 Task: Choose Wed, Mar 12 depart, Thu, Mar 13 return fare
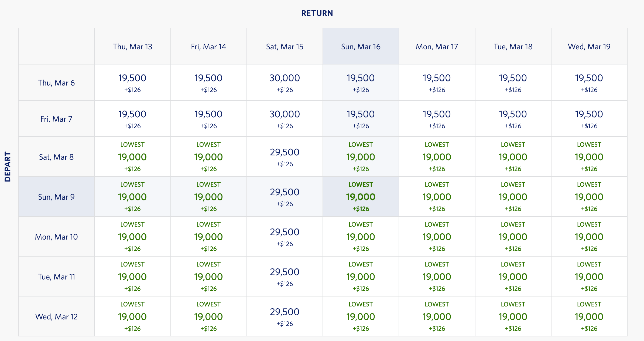132,316
